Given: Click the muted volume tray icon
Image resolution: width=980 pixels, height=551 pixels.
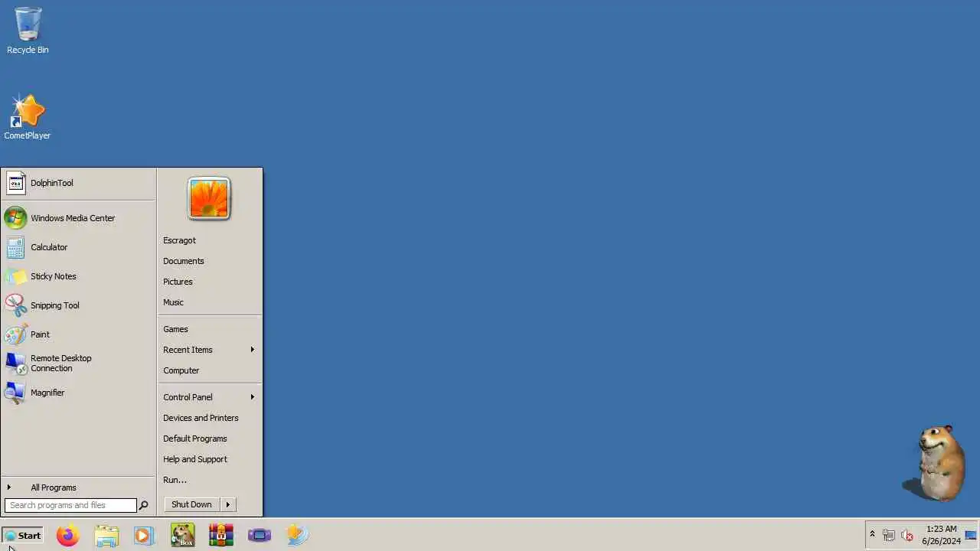Looking at the screenshot, I should (x=907, y=535).
